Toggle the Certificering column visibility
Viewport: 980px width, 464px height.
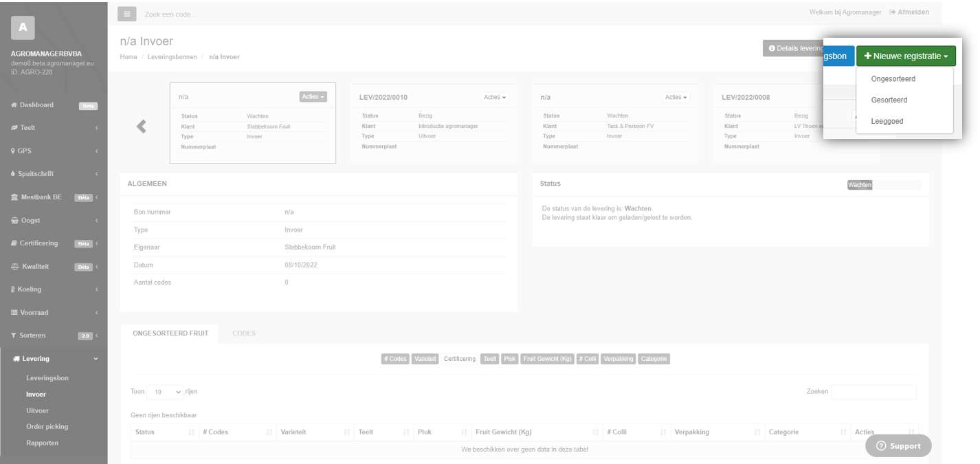(459, 359)
